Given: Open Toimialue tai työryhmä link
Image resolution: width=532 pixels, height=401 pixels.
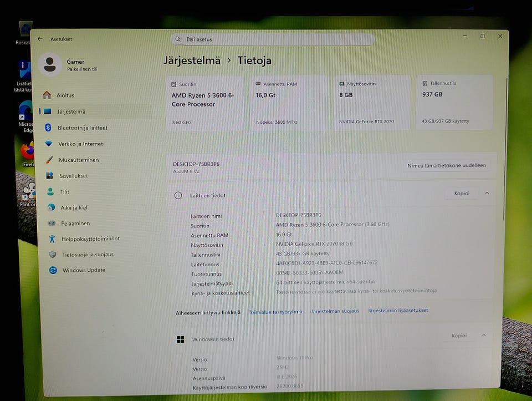Looking at the screenshot, I should (x=275, y=312).
